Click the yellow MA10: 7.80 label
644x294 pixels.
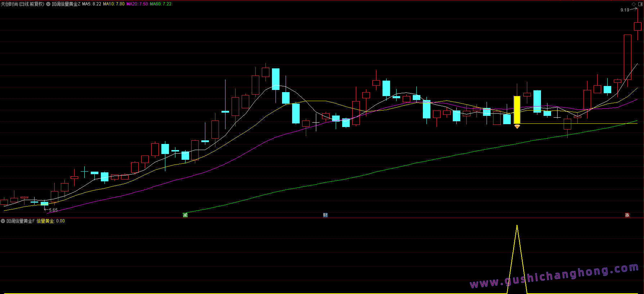pos(114,4)
